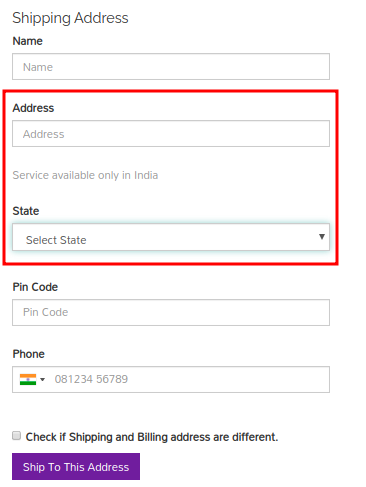Viewport: 366px width, 487px height.
Task: Open the phone country code arrow
Action: (42, 379)
